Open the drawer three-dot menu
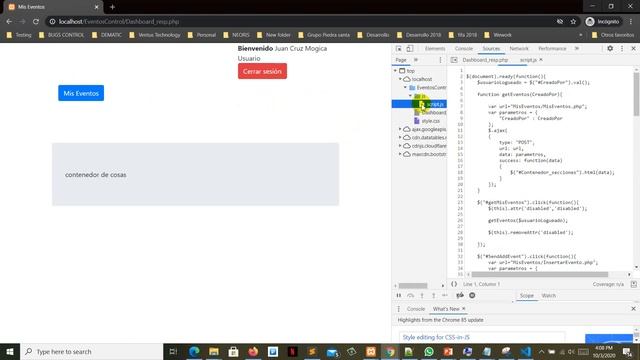This screenshot has height=360, width=640. point(399,309)
